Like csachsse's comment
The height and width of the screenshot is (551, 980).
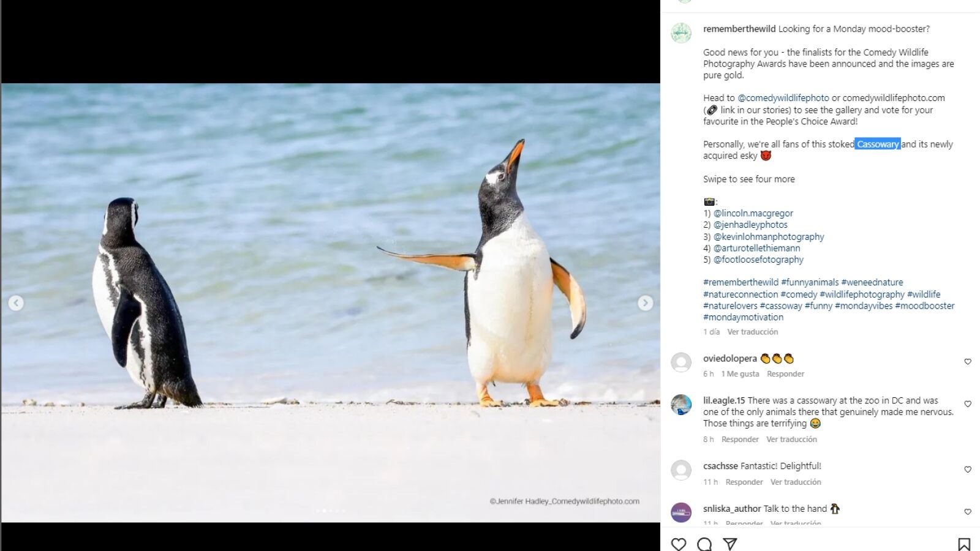(968, 470)
